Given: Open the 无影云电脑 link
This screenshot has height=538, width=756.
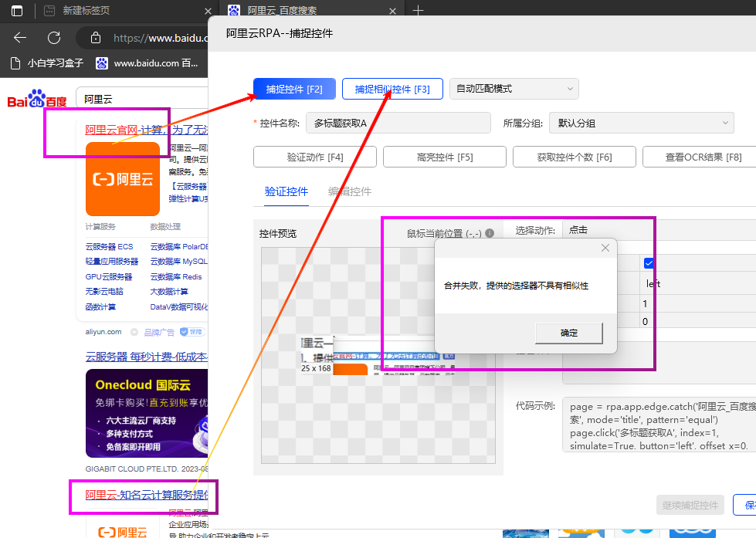Looking at the screenshot, I should tap(104, 292).
